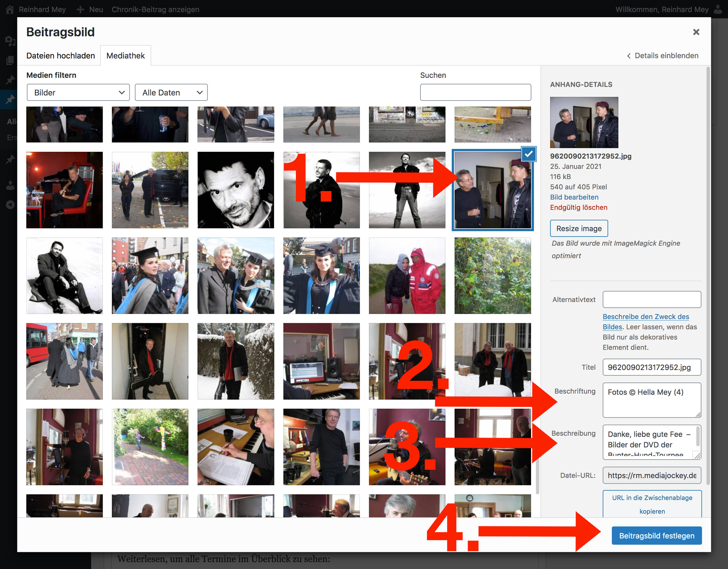The width and height of the screenshot is (728, 569).
Task: Select the thumbnail of man in kitchen with mugs
Action: coord(321,447)
